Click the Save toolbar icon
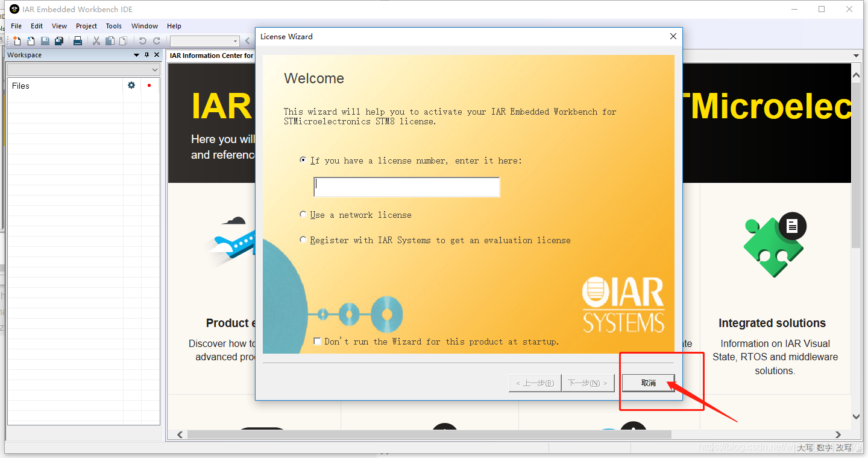 point(45,41)
